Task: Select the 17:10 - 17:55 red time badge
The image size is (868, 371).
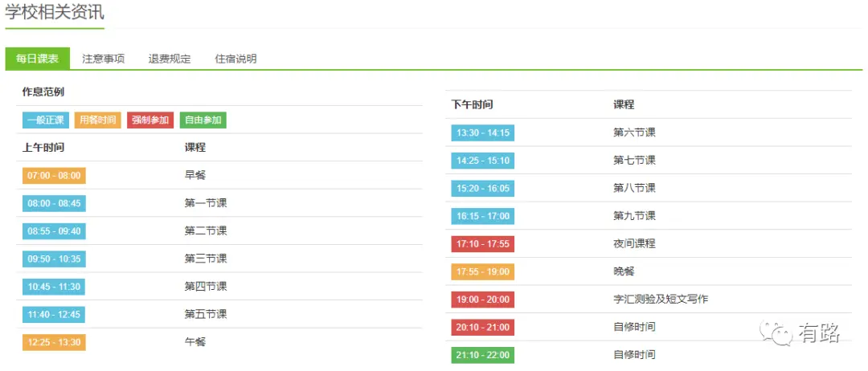Action: pyautogui.click(x=483, y=244)
